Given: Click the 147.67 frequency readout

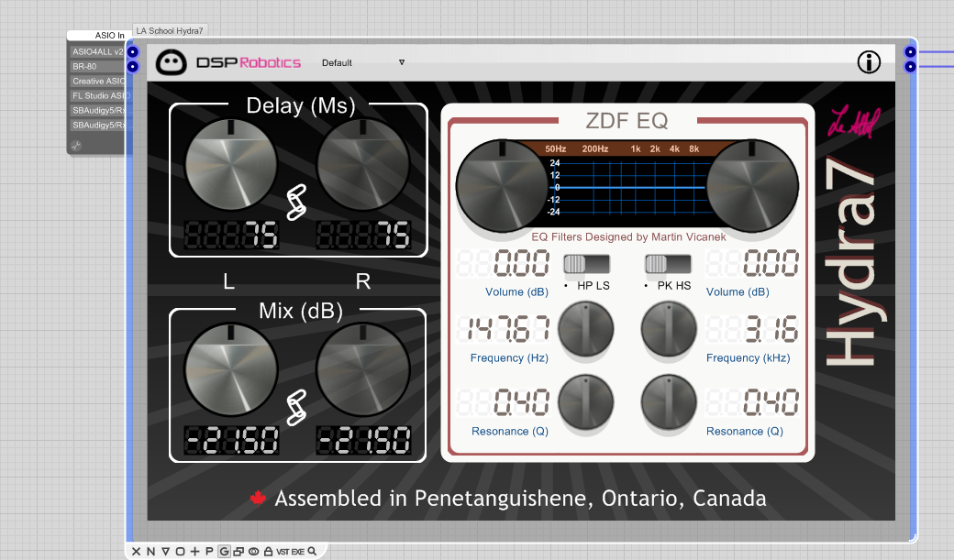Looking at the screenshot, I should tap(504, 329).
